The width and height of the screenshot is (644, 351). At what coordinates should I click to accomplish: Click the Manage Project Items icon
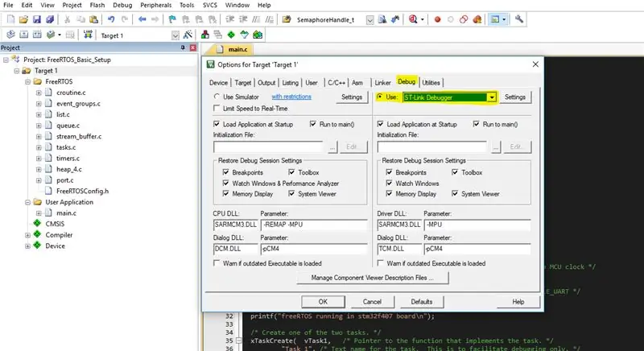pos(205,35)
